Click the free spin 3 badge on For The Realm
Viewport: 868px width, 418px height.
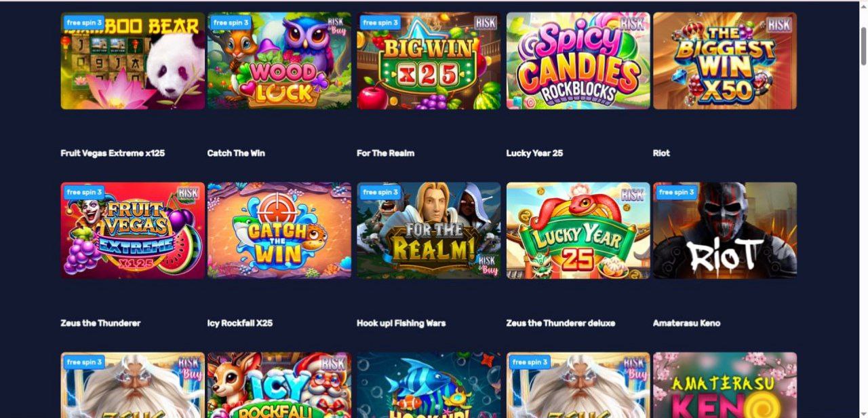click(x=379, y=192)
